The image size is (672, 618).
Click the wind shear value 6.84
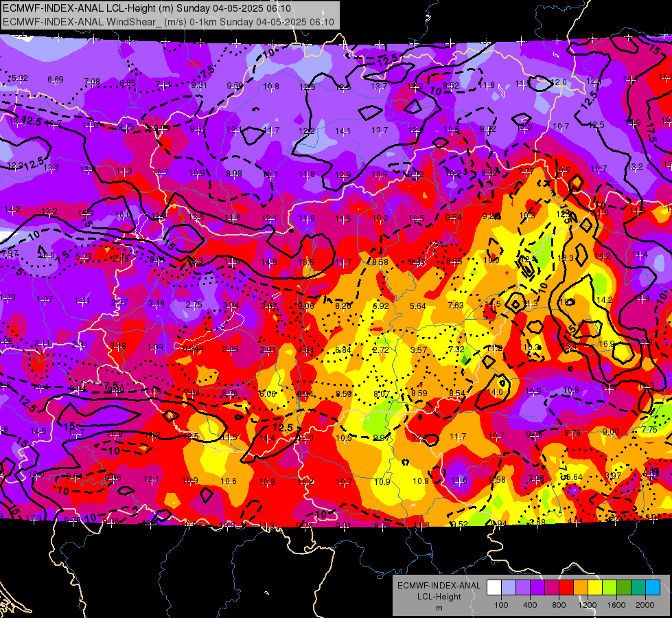[343, 350]
